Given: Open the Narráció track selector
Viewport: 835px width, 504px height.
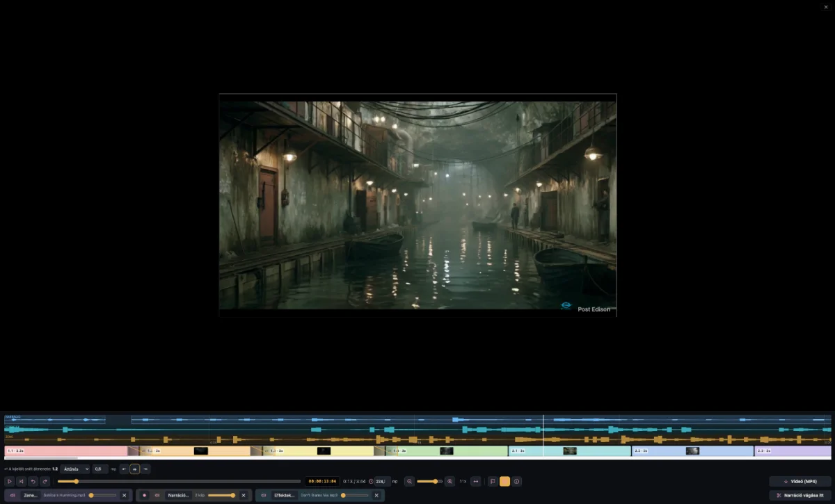Looking at the screenshot, I should pyautogui.click(x=177, y=496).
